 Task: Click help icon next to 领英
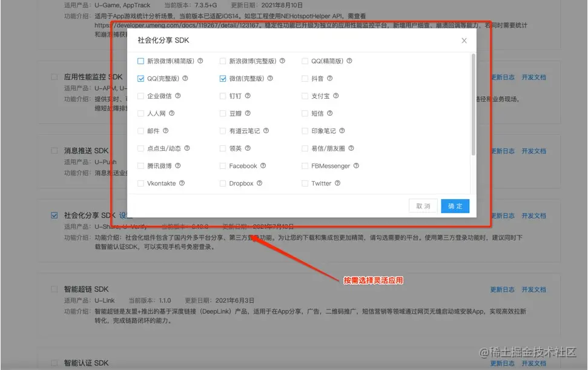point(248,148)
